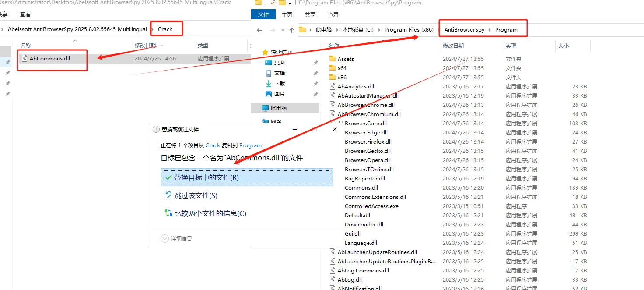Open 图片 in navigation pane
The height and width of the screenshot is (290, 644).
click(280, 94)
